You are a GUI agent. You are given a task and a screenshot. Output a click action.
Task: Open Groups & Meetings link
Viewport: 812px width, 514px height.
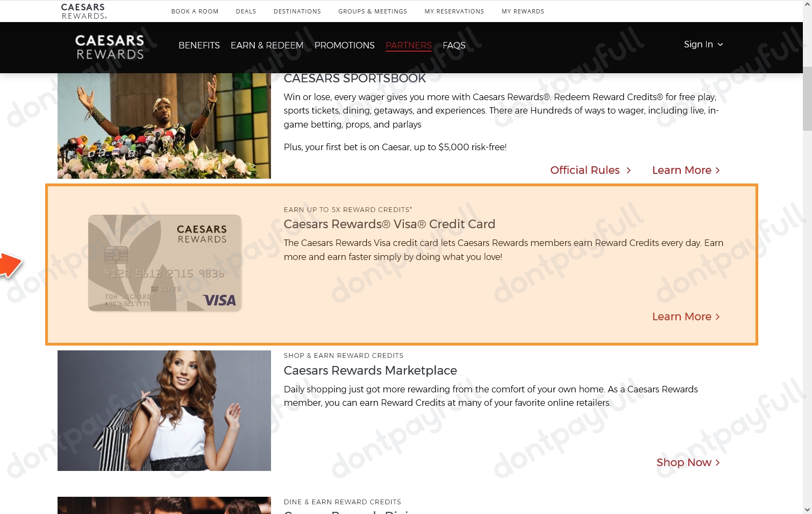click(372, 11)
